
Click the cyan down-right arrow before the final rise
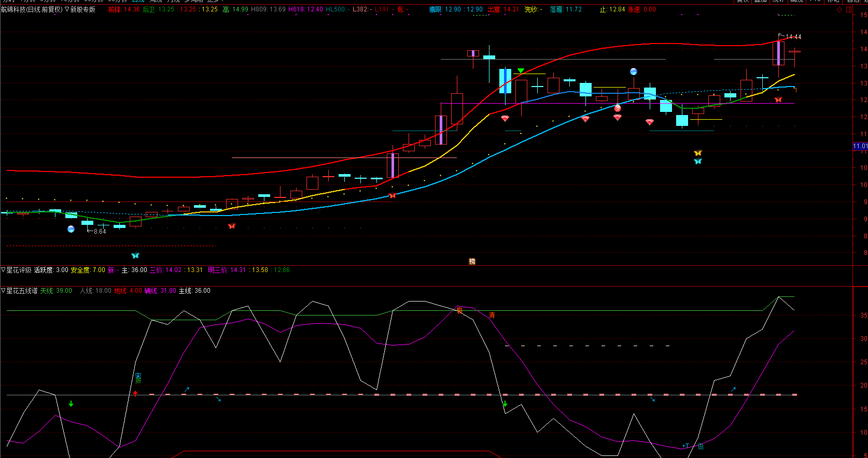(653, 399)
